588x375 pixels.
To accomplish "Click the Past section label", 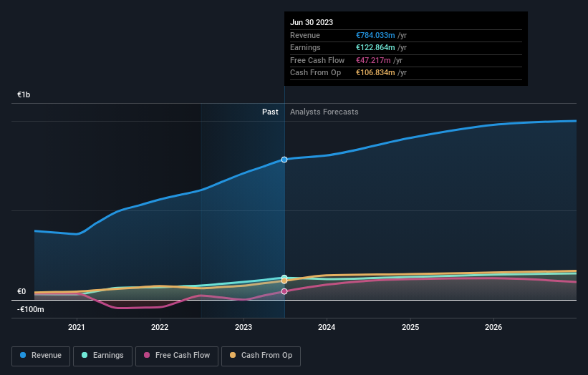I will [x=270, y=112].
